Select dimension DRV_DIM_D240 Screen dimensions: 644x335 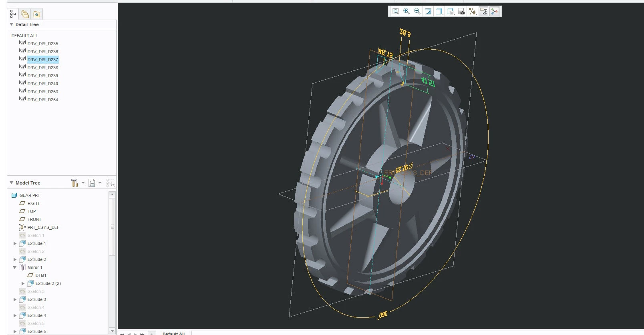(43, 84)
